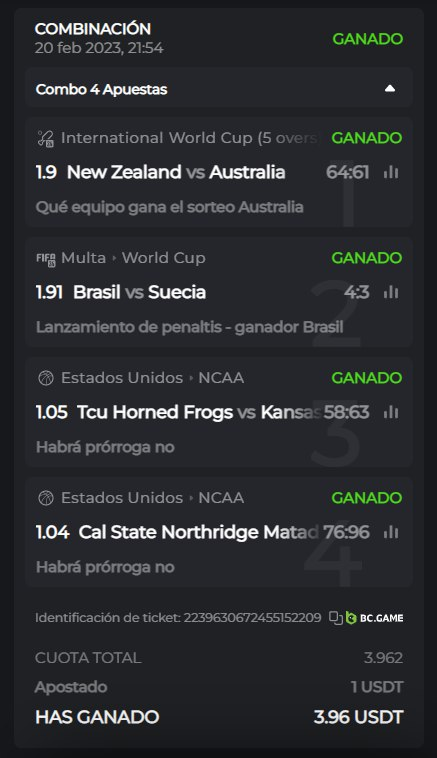
Task: Open stats icon for Brasil vs Suecia
Action: (391, 292)
